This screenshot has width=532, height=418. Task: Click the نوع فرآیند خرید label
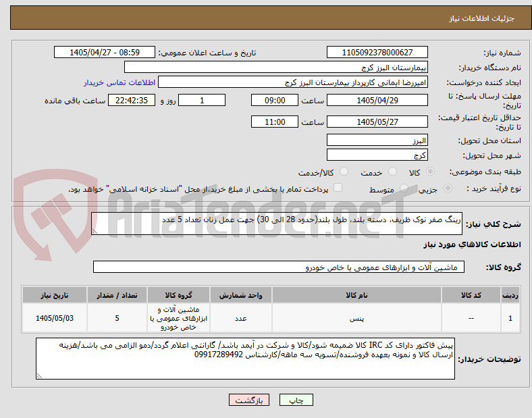pyautogui.click(x=494, y=188)
